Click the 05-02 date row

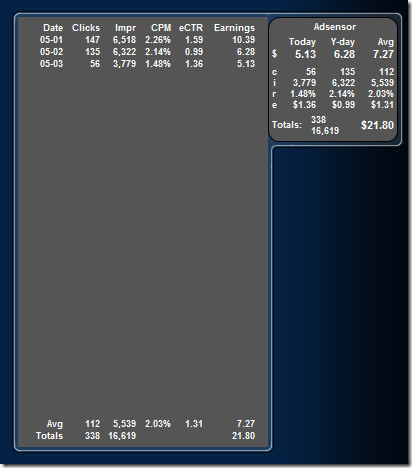click(148, 52)
